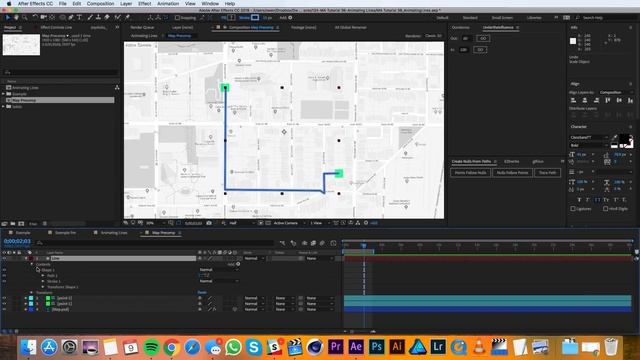Select the Puppet Pin tool
This screenshot has width=640, height=360.
127,18
